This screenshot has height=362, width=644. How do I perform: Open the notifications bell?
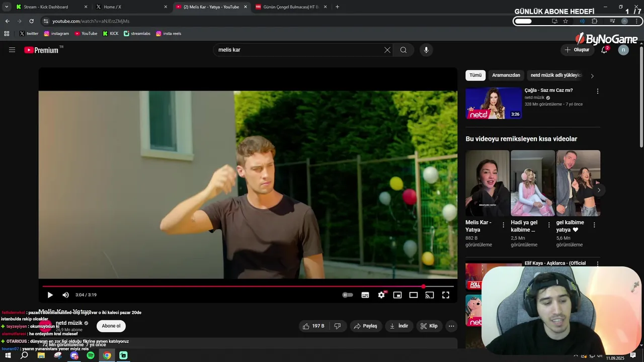[x=604, y=50]
